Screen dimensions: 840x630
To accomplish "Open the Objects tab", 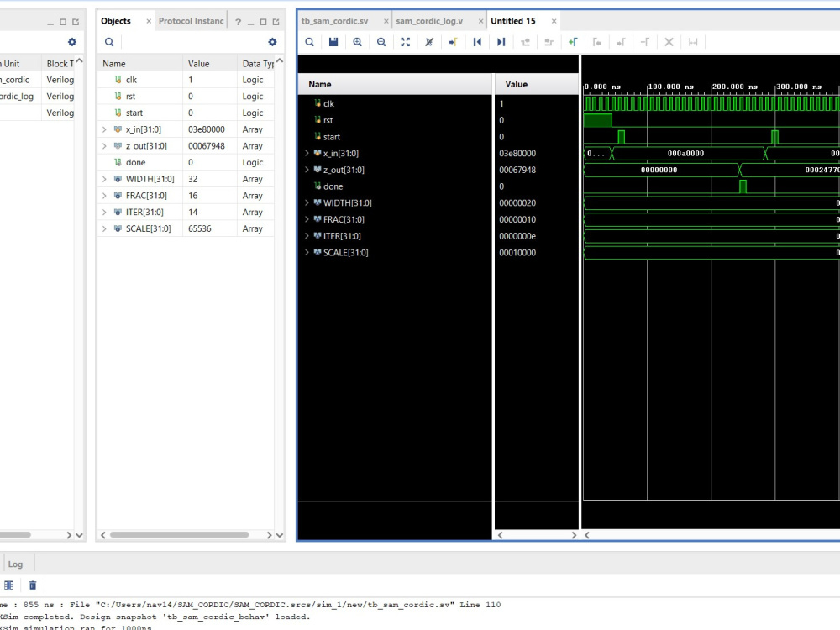I will [116, 21].
